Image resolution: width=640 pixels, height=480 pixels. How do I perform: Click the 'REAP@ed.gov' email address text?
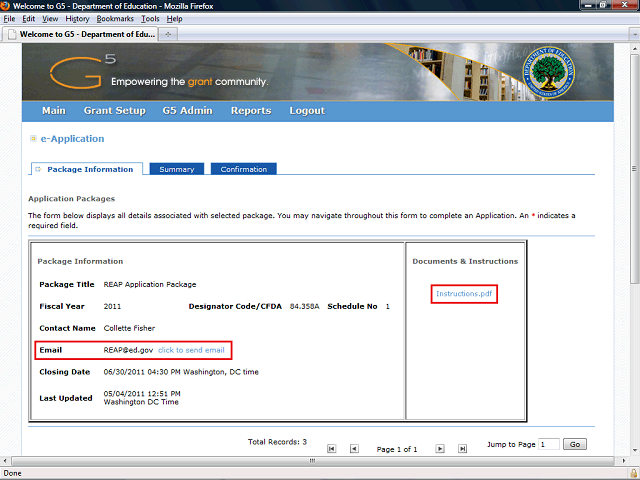click(x=128, y=350)
